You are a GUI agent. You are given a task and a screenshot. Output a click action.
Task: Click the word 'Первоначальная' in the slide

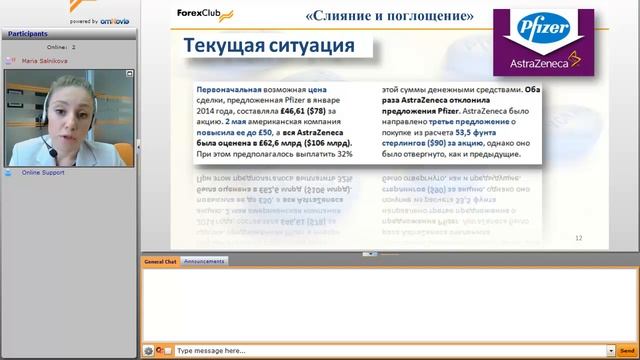tap(229, 89)
